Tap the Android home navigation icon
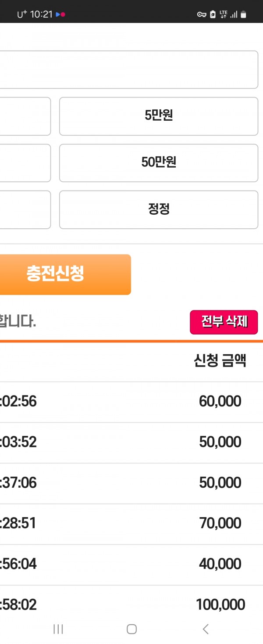Screen dimensions: 263x644 pyautogui.click(x=131, y=629)
